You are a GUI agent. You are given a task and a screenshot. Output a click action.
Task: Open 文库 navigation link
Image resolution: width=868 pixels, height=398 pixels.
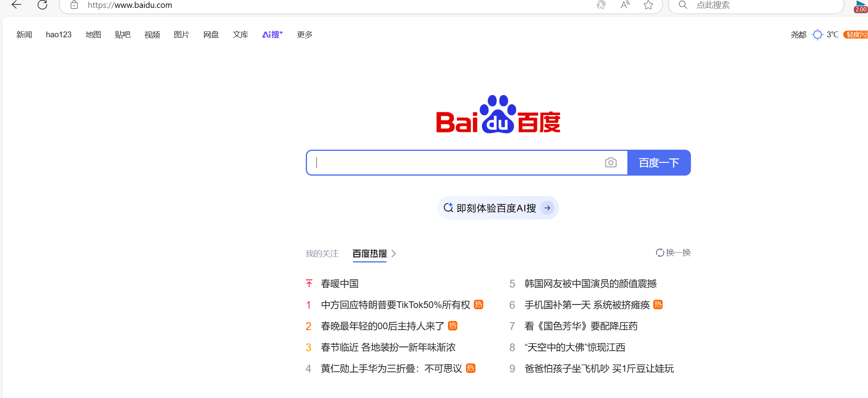point(240,35)
